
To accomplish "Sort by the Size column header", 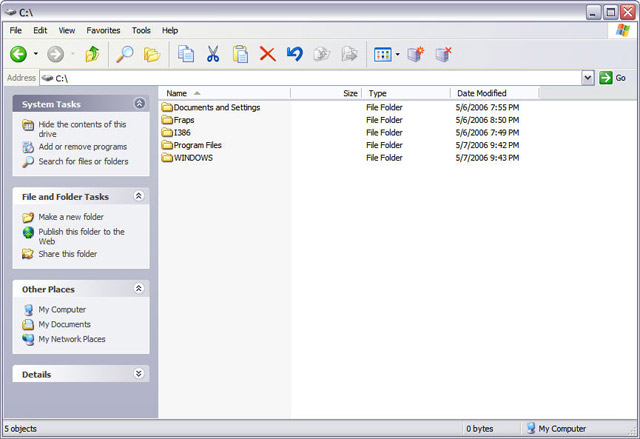I will point(326,93).
